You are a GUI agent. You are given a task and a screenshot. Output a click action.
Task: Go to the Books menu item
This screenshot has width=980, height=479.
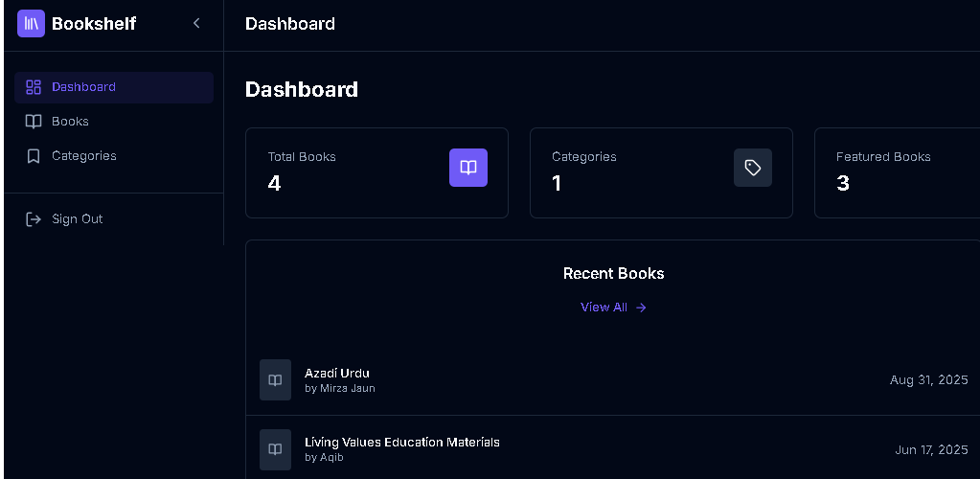pyautogui.click(x=70, y=122)
